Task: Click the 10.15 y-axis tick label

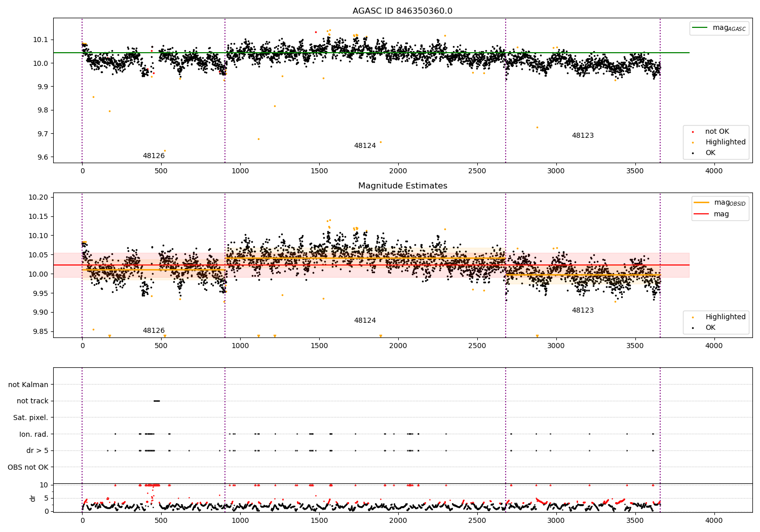Action: [38, 216]
